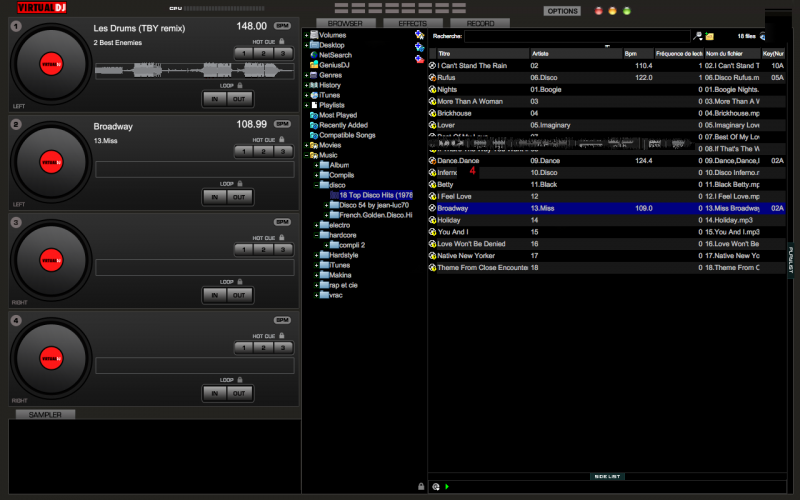Expand the Volumes node in the tree
Viewport: 800px width, 500px height.
306,35
